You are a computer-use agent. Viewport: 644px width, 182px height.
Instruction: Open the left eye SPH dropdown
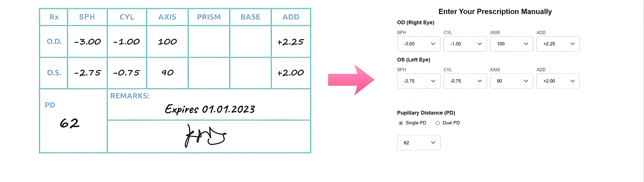click(x=418, y=81)
